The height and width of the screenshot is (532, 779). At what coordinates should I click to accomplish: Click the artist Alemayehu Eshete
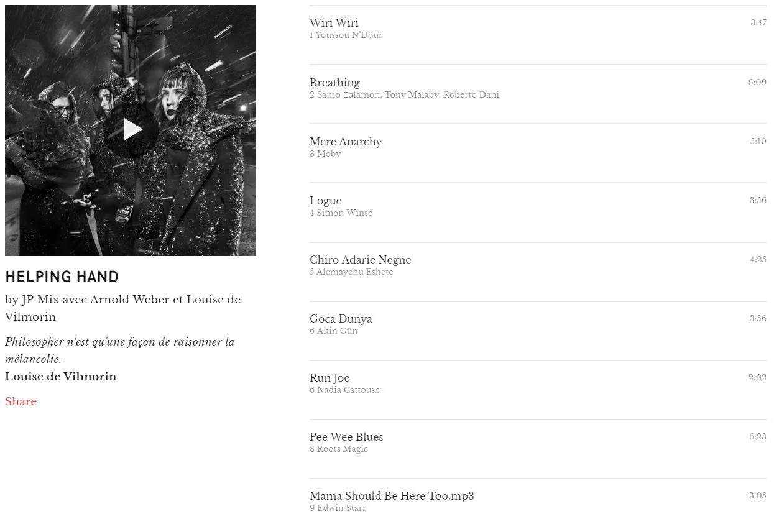tap(354, 272)
